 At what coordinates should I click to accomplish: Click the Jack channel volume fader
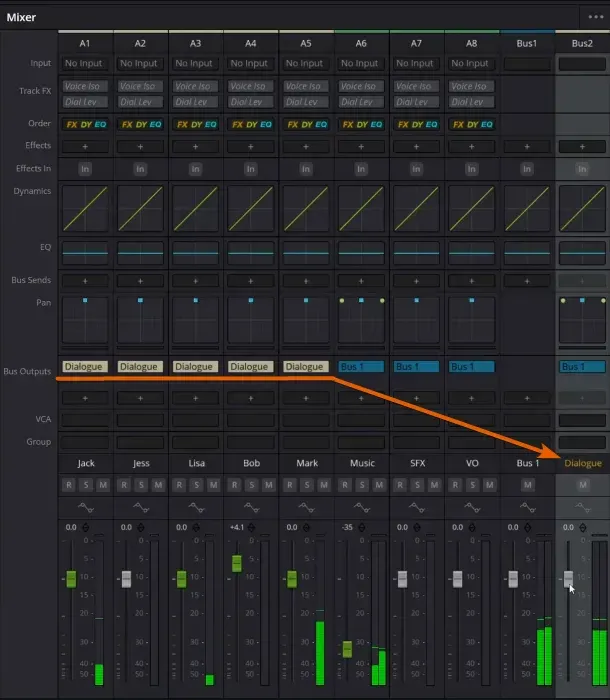tap(71, 579)
